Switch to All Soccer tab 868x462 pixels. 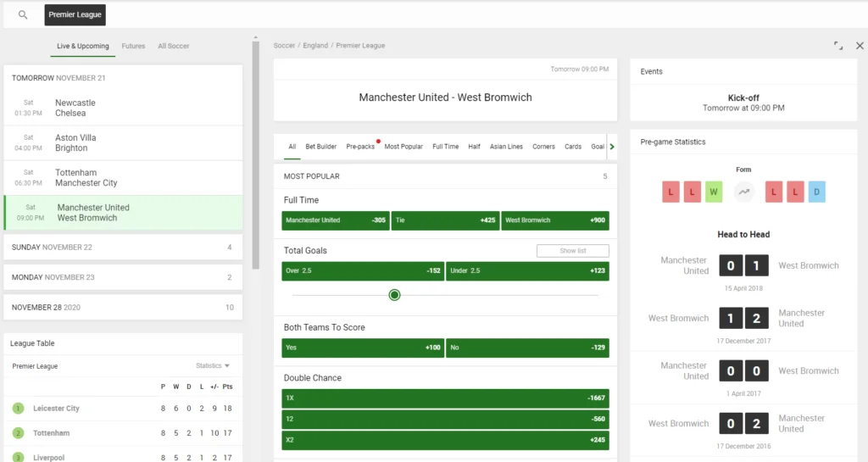point(173,46)
